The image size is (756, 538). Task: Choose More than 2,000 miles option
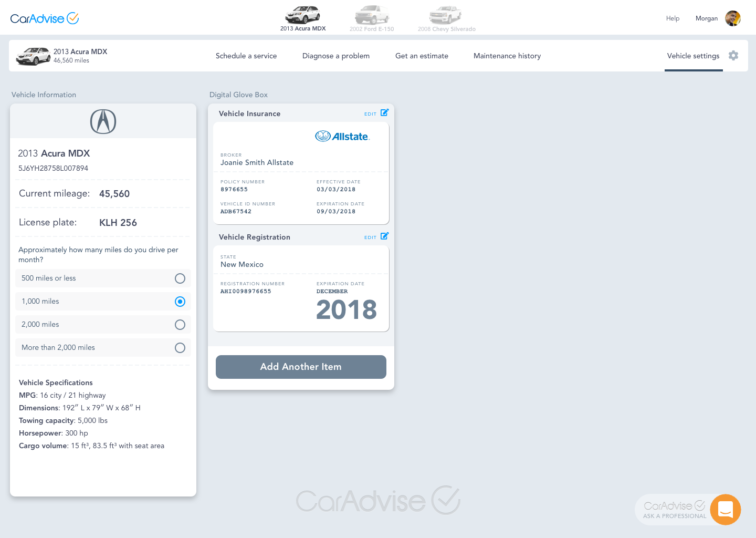pyautogui.click(x=103, y=348)
